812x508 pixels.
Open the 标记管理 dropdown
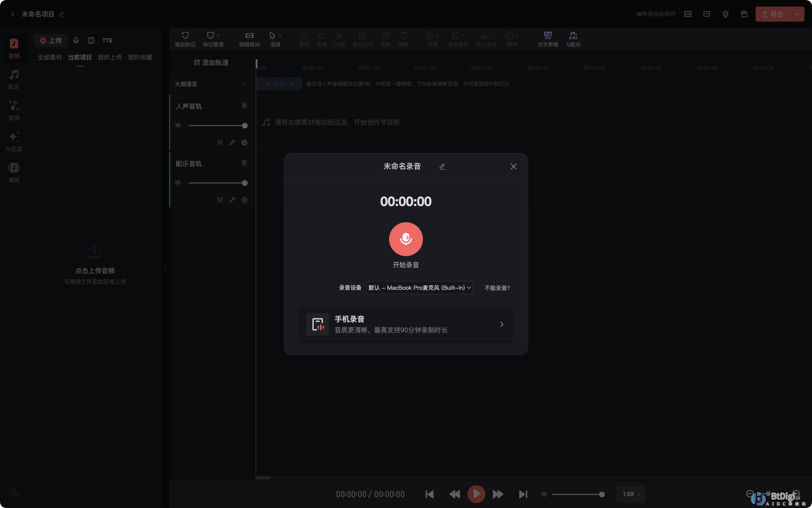click(213, 39)
